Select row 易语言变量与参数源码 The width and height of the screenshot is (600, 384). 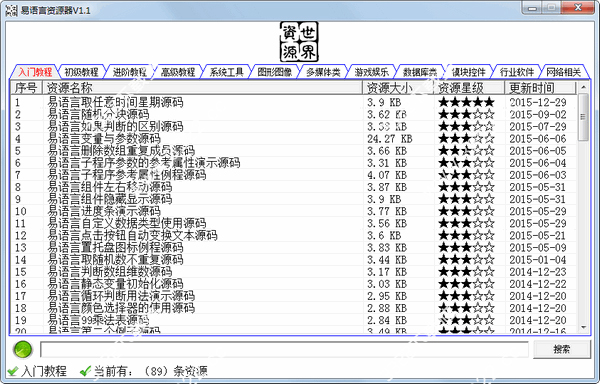pos(293,138)
